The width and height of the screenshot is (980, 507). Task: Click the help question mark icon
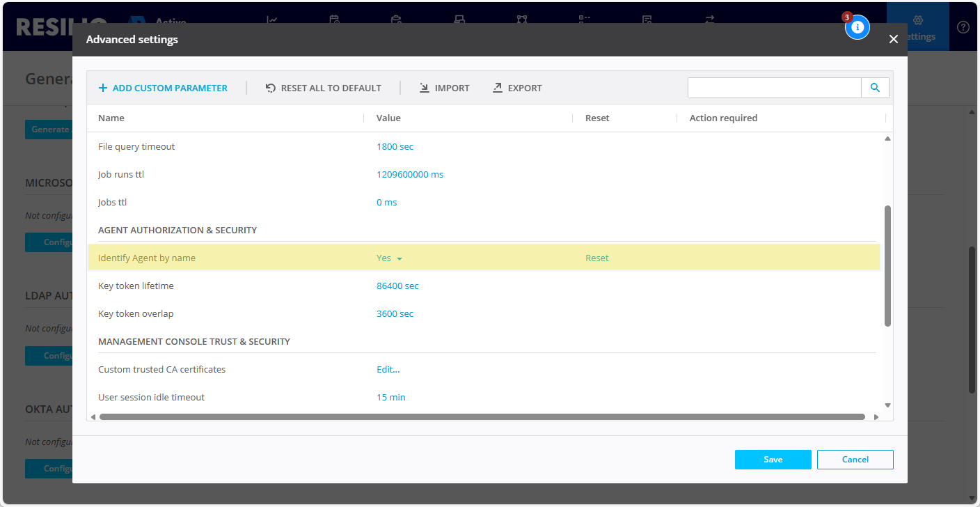(x=963, y=27)
